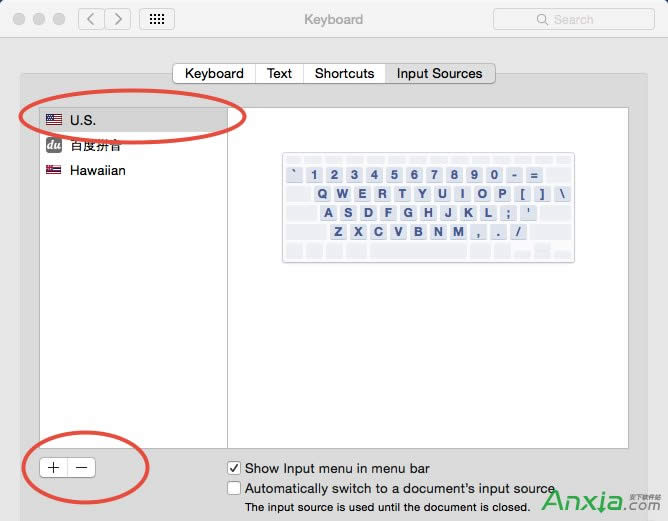Click the plus button to add input source
This screenshot has height=521, width=668.
click(54, 467)
